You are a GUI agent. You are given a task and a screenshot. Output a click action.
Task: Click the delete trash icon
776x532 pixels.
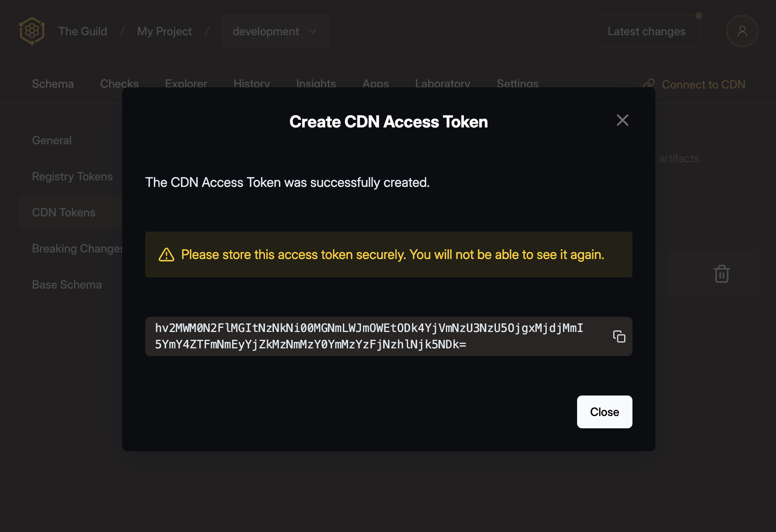[721, 273]
